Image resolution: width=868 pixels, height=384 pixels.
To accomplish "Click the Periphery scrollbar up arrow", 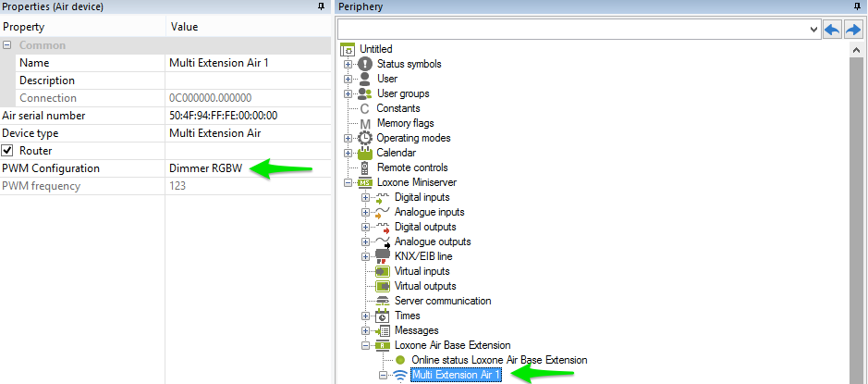I will coord(855,50).
